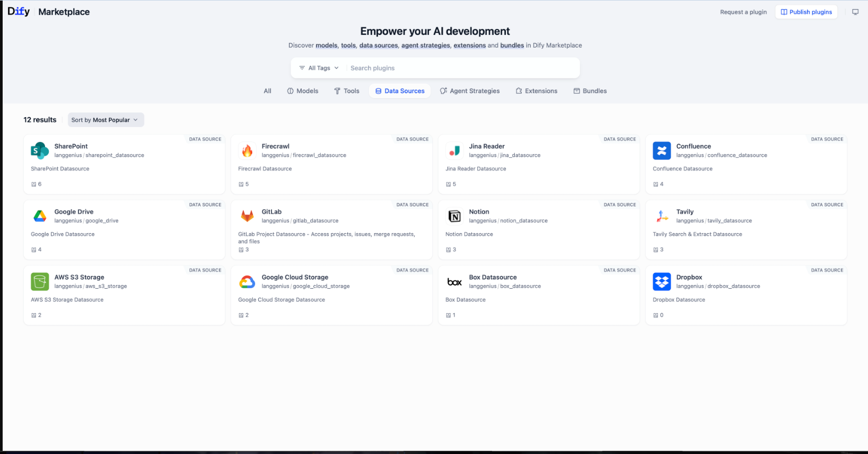Click the '12 results' count text
The height and width of the screenshot is (454, 868).
[x=40, y=120]
